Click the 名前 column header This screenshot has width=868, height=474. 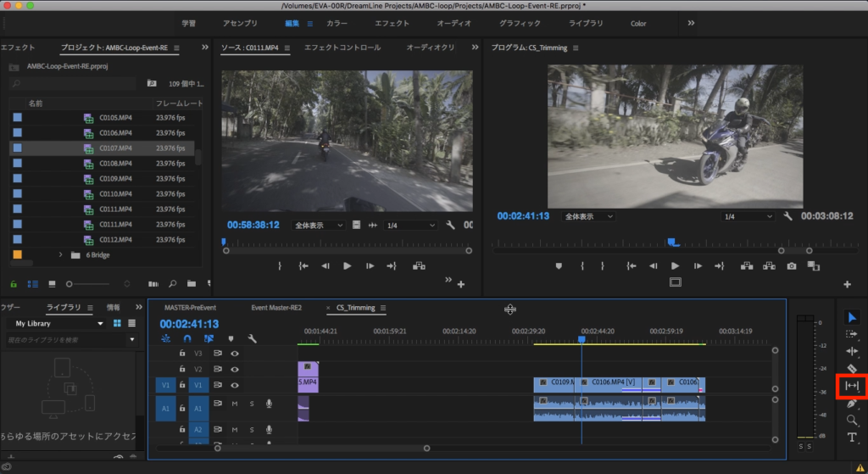pos(36,103)
